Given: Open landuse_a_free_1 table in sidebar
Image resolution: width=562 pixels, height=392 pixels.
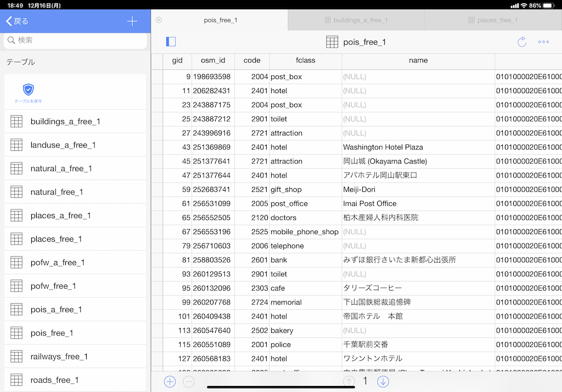Looking at the screenshot, I should (75, 145).
